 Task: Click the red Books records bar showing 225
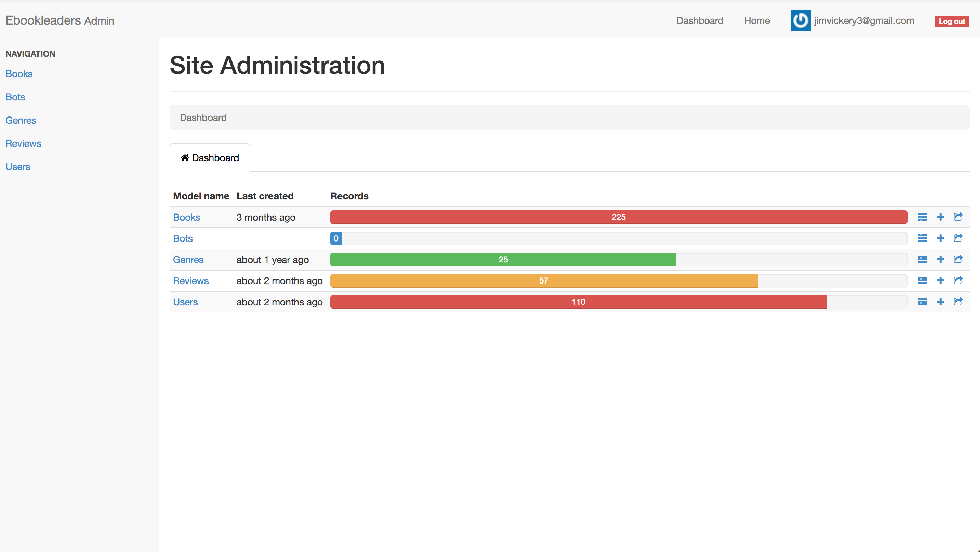coord(618,217)
